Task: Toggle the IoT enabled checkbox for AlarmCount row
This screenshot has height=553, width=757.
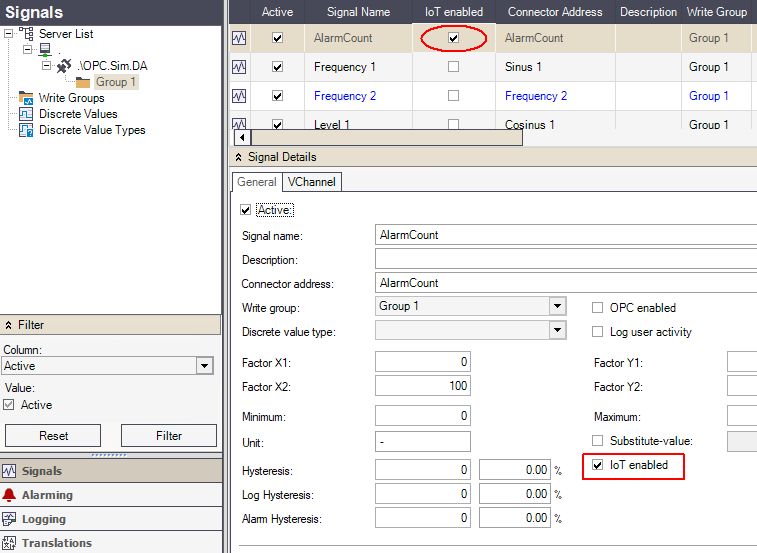Action: click(453, 38)
